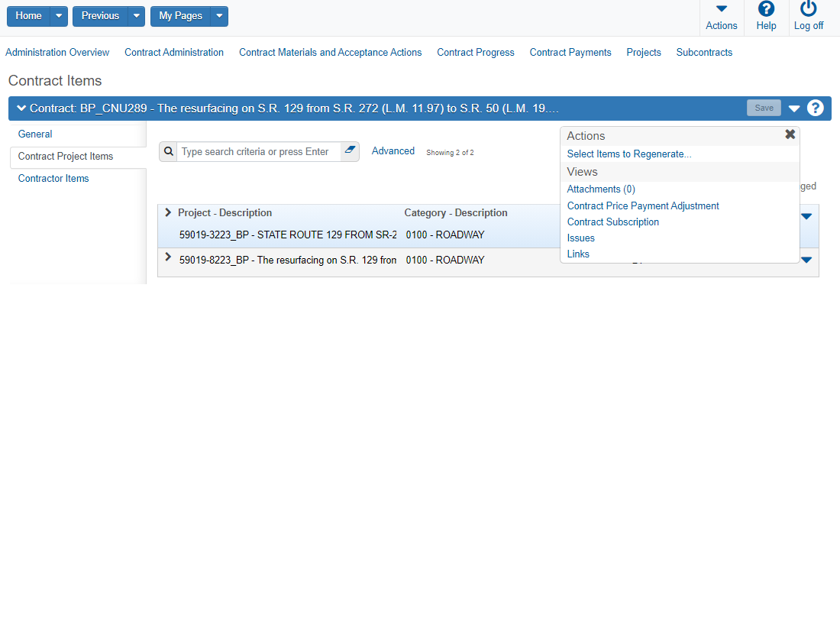
Task: Open the contract header actions arrow
Action: [794, 108]
